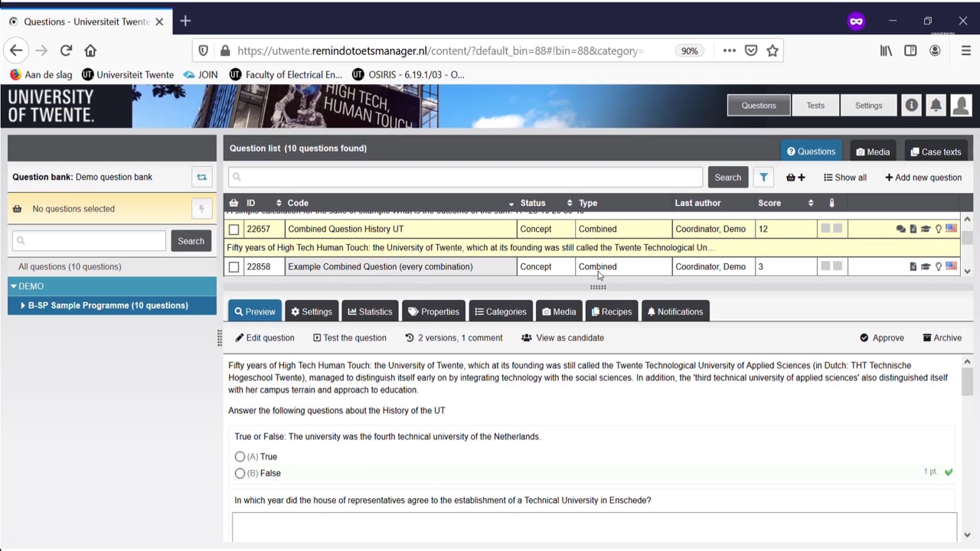Image resolution: width=980 pixels, height=551 pixels.
Task: Open the Settings tab of the question
Action: pos(312,311)
